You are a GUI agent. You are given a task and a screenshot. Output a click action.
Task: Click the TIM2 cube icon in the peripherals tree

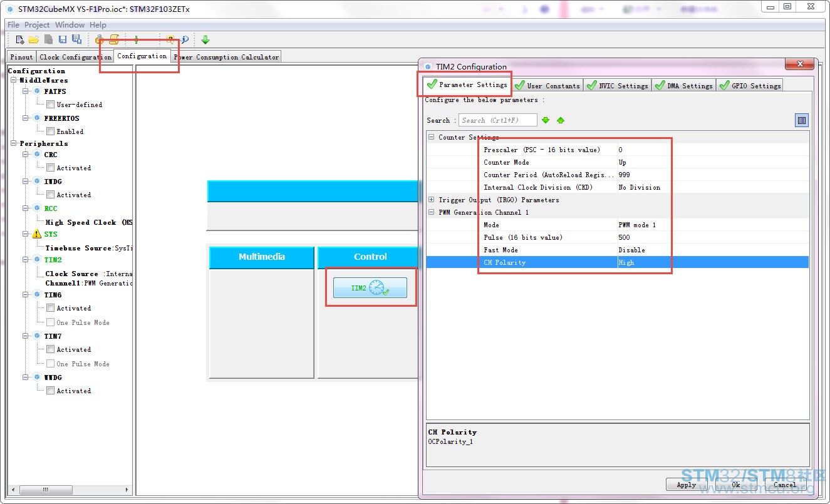point(37,260)
